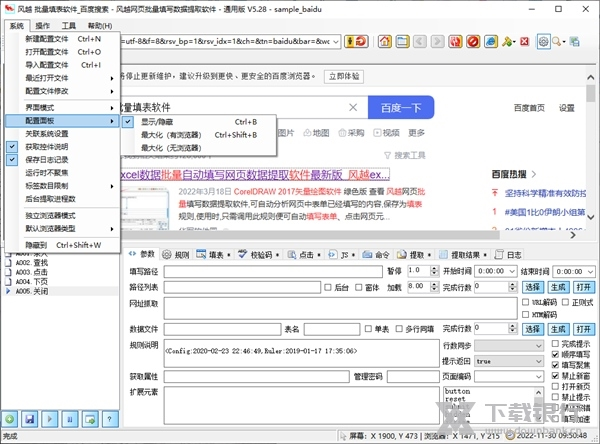The image size is (600, 444).
Task: Expand the 默认浏览器类型 submenu
Action: (63, 229)
